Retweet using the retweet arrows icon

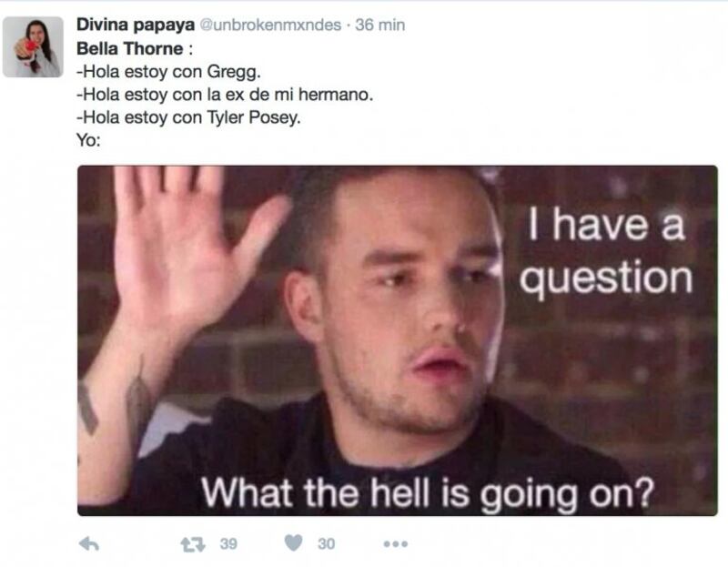[193, 544]
